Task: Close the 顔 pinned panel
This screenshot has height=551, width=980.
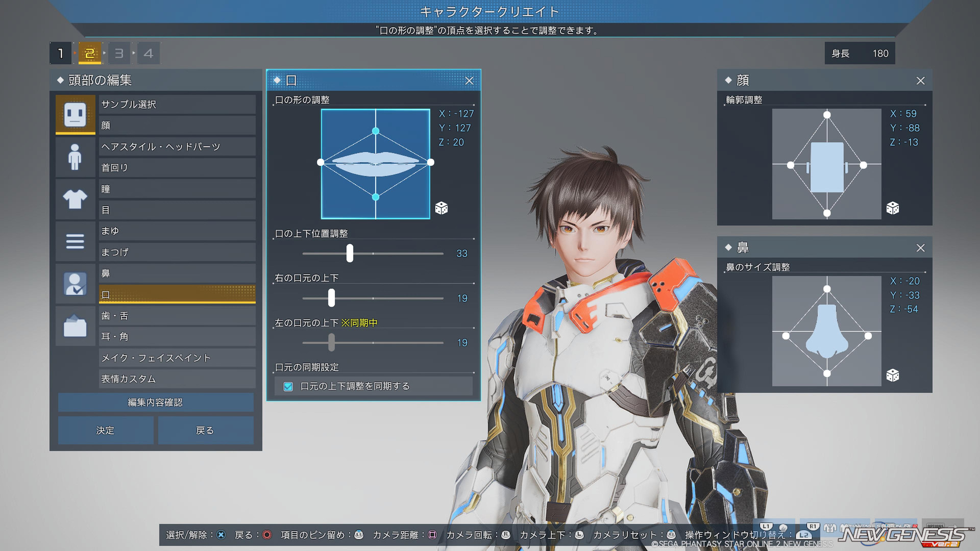Action: pyautogui.click(x=920, y=81)
